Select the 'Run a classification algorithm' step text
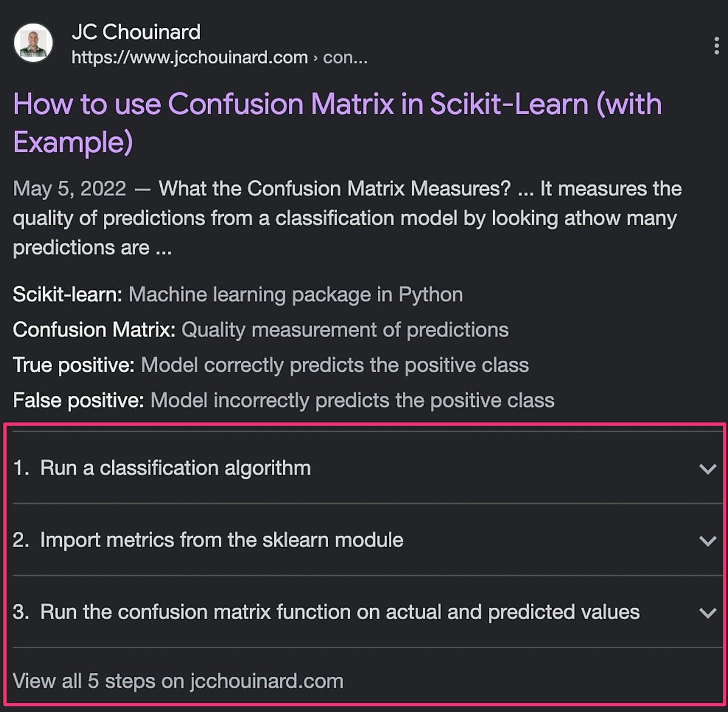The image size is (728, 712). [x=175, y=468]
